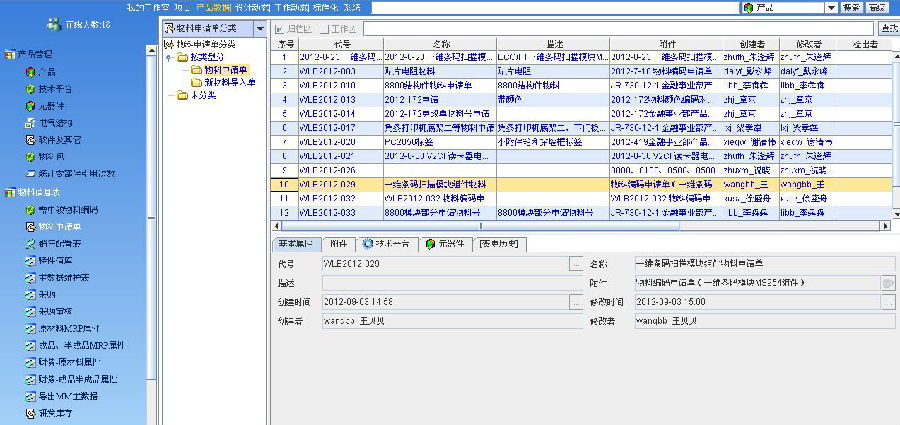This screenshot has width=900, height=425.
Task: Open sidebar item 财务-原材料
Action: (x=64, y=362)
